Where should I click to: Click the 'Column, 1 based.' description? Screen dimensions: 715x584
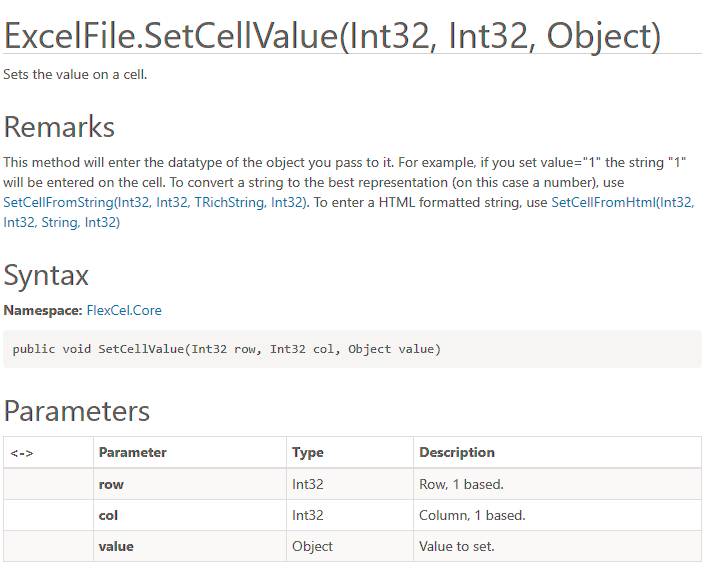point(472,515)
